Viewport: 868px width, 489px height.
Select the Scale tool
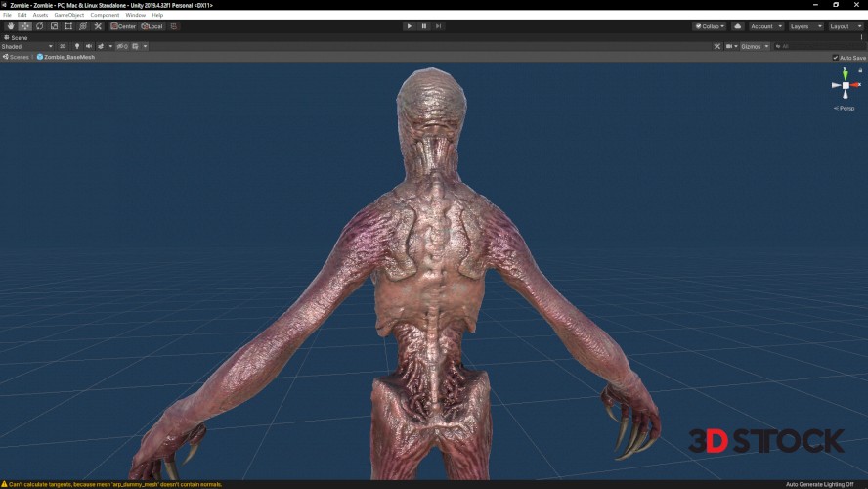[54, 26]
